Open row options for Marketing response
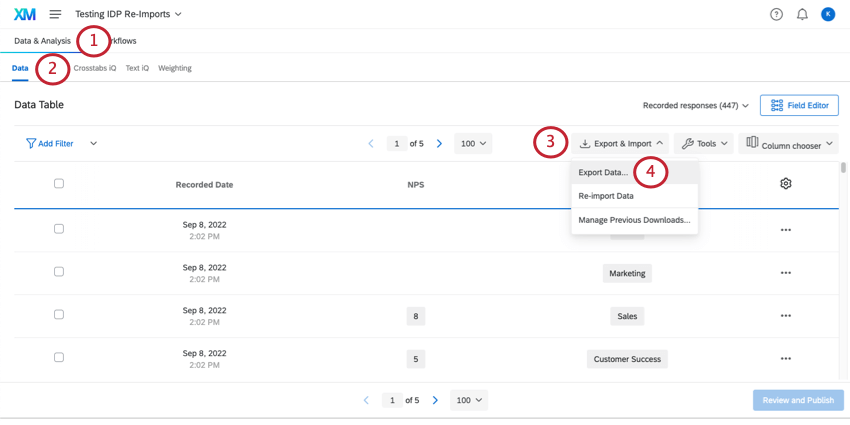The width and height of the screenshot is (850, 425). [786, 273]
